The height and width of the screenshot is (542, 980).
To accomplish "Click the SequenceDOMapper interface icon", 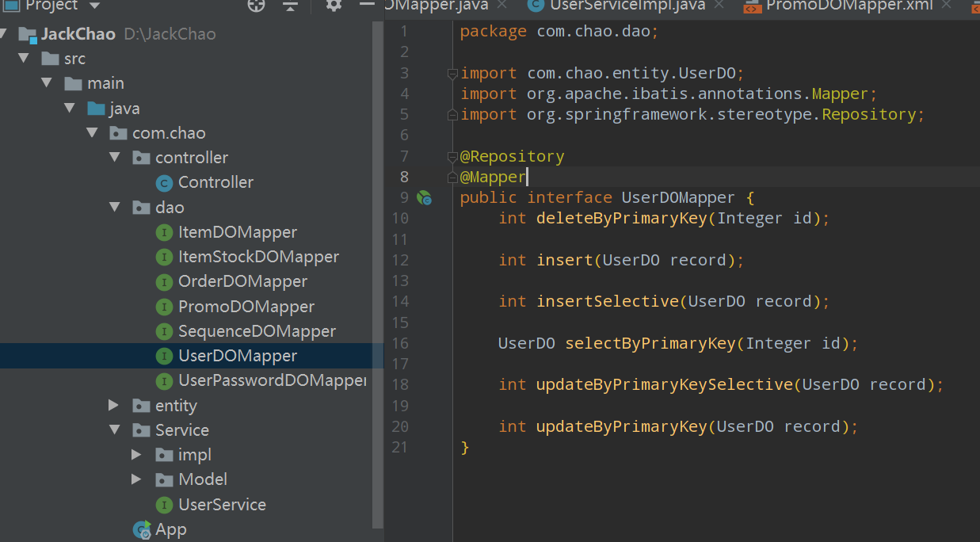I will pyautogui.click(x=165, y=332).
